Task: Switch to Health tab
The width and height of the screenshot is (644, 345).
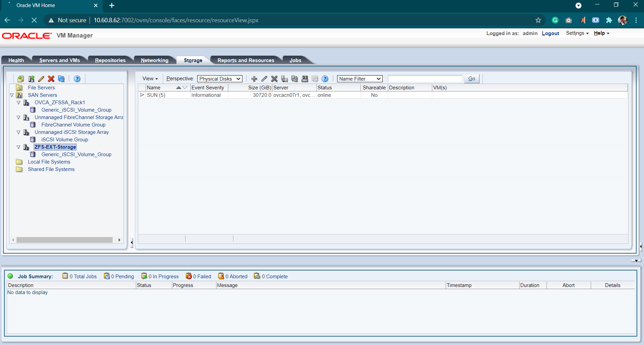Action: (x=16, y=60)
